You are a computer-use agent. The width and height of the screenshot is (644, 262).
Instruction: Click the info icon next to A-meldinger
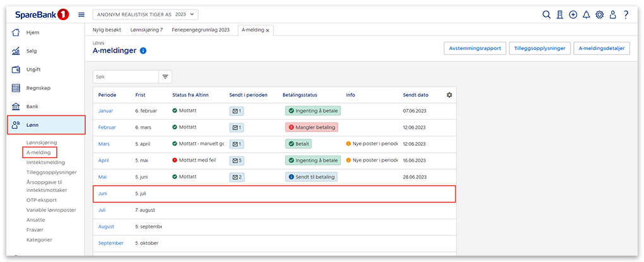[x=143, y=51]
